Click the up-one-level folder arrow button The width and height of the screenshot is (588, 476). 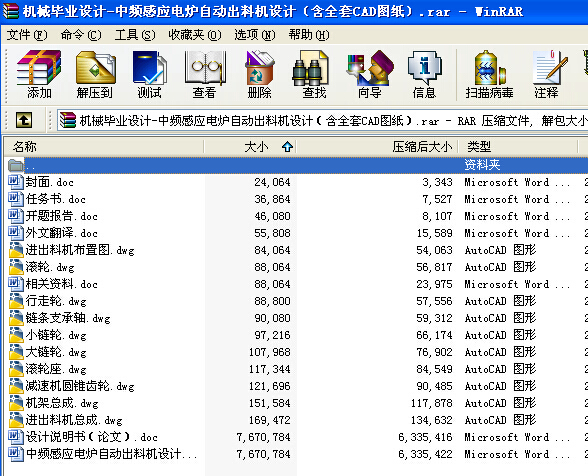coord(24,121)
